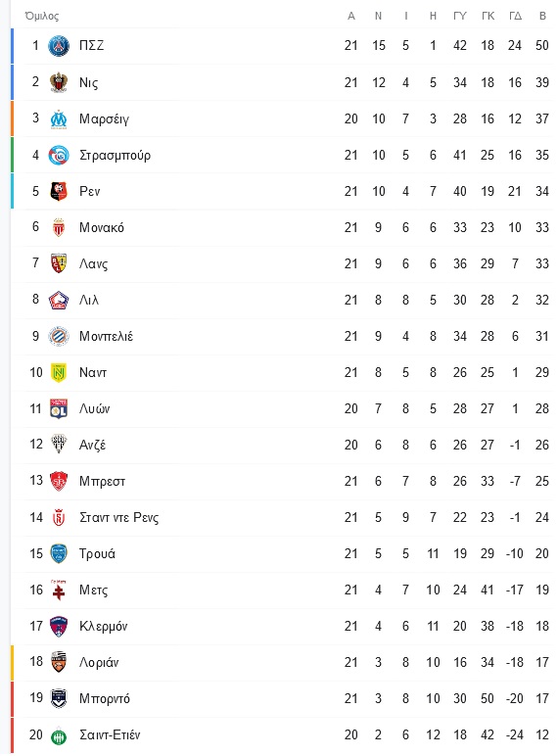Select the Λανς team badge

click(59, 263)
